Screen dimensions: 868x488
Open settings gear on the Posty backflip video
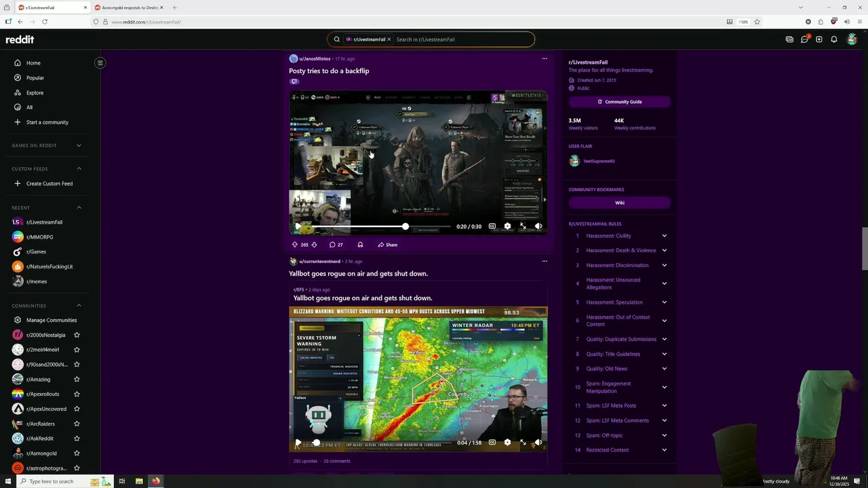(x=507, y=226)
